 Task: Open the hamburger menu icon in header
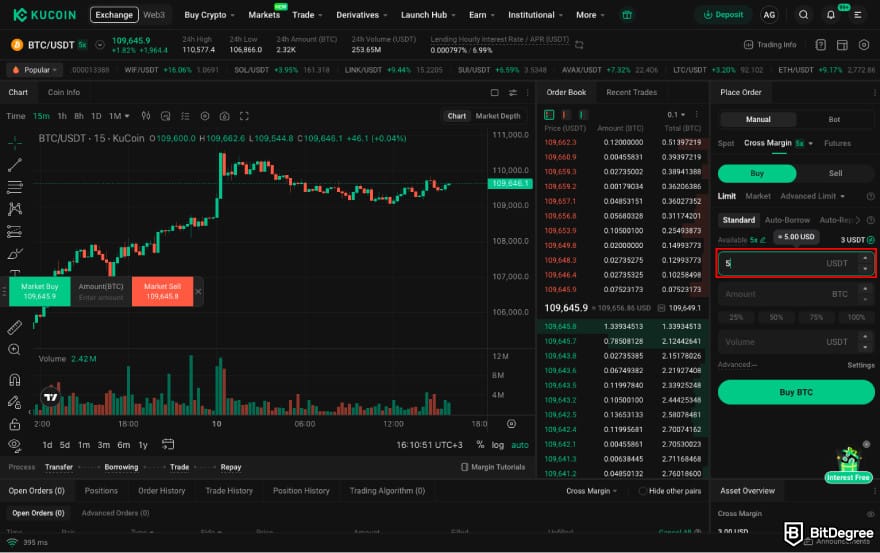858,15
